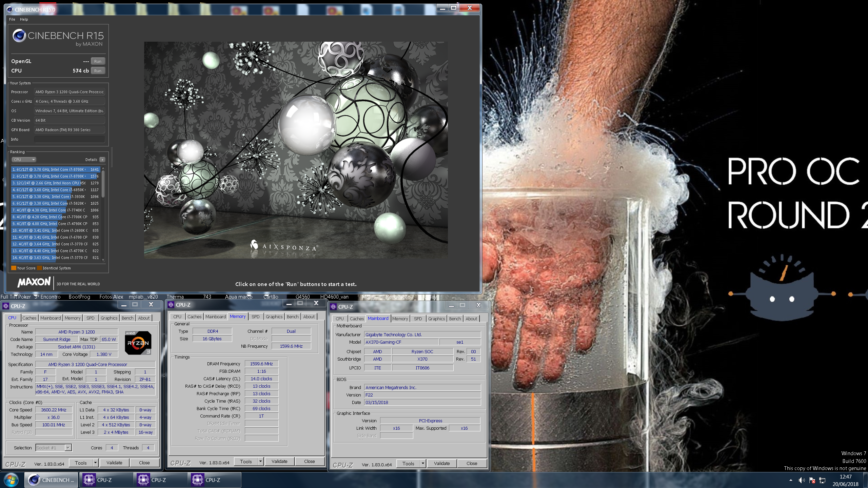Click the Cinebench R15 logo icon
Viewport: 868px width, 488px height.
tap(19, 36)
